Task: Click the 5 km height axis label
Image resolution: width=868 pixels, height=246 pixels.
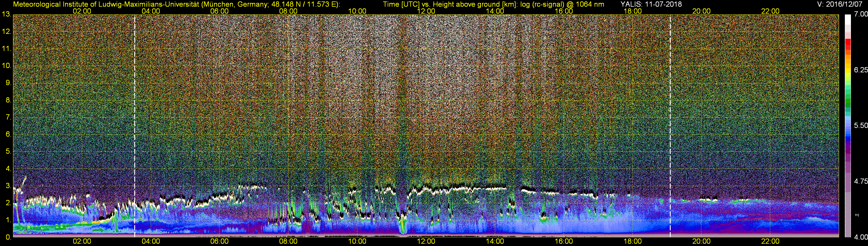Action: [x=8, y=152]
